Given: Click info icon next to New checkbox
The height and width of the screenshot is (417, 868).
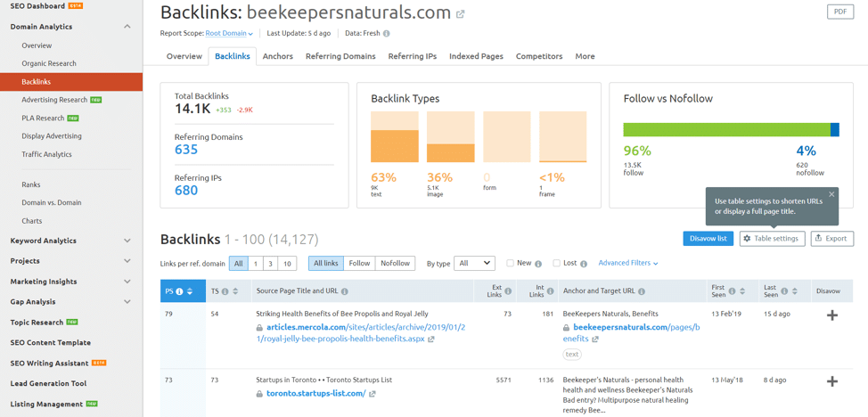Looking at the screenshot, I should (538, 264).
